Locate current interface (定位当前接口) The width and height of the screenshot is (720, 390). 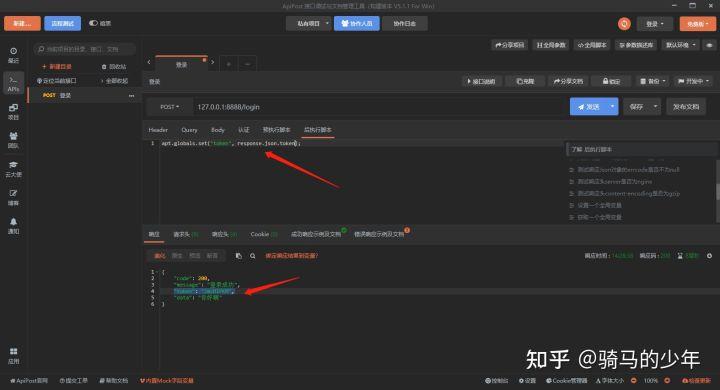click(57, 81)
